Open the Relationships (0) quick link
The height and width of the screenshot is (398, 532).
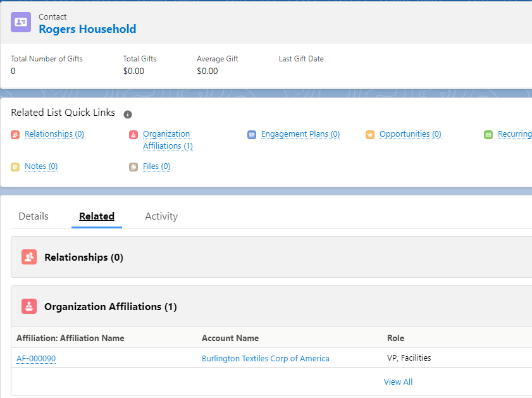[x=54, y=134]
